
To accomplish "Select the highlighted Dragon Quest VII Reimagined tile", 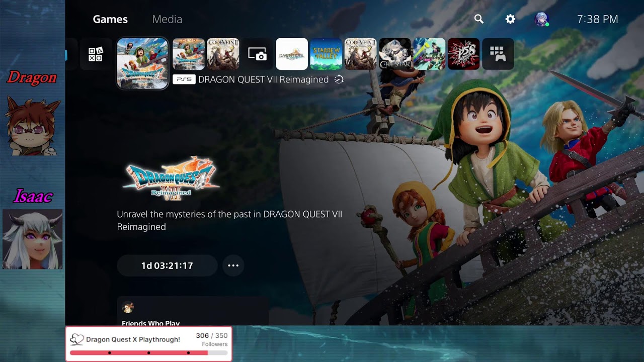I will click(x=142, y=63).
